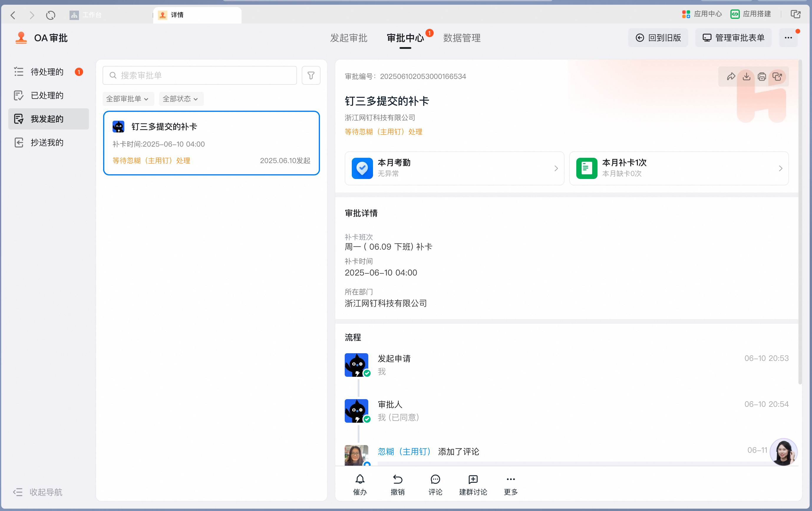The width and height of the screenshot is (812, 511).
Task: Open 忽糊（主用钉）profile link
Action: pos(404,451)
